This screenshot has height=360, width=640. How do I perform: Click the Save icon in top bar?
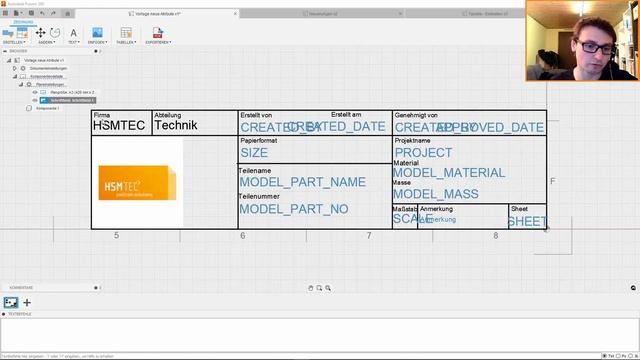click(31, 13)
